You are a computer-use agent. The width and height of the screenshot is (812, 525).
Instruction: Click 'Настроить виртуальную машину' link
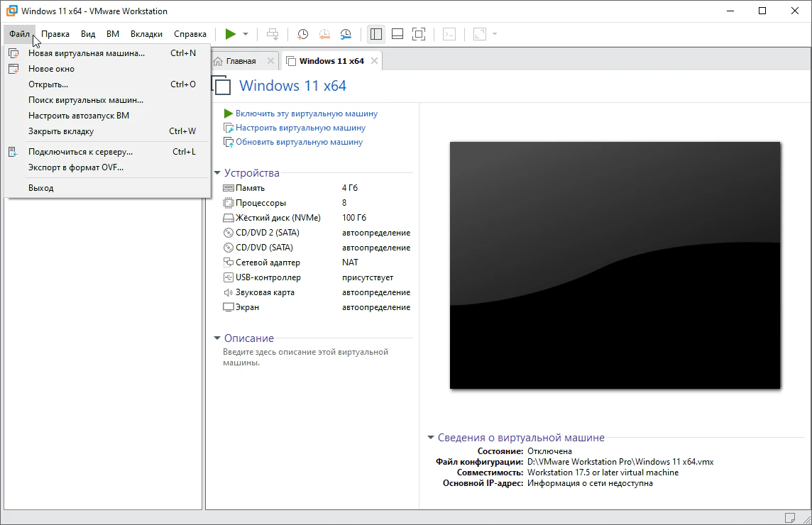[300, 128]
